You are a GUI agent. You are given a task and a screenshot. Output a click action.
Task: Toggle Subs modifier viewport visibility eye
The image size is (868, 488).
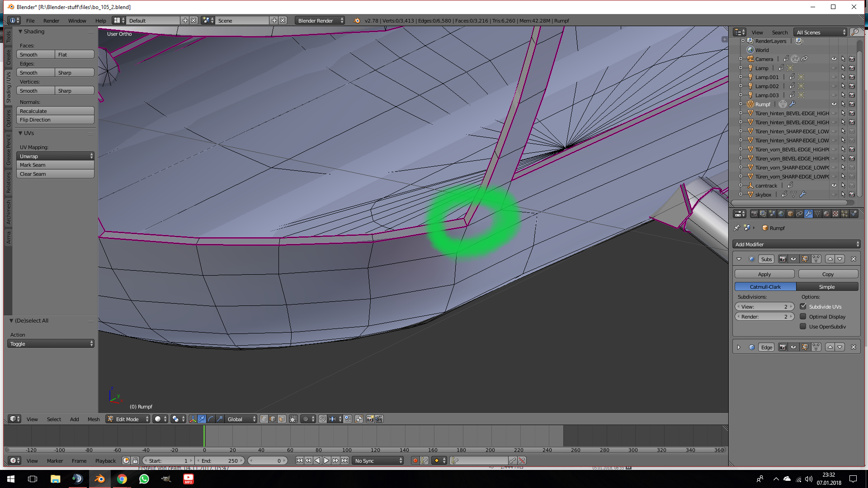[x=793, y=259]
